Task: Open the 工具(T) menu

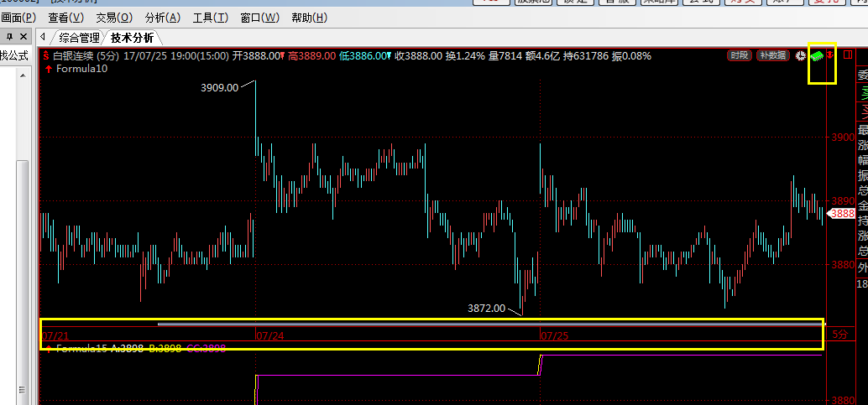Action: [211, 18]
